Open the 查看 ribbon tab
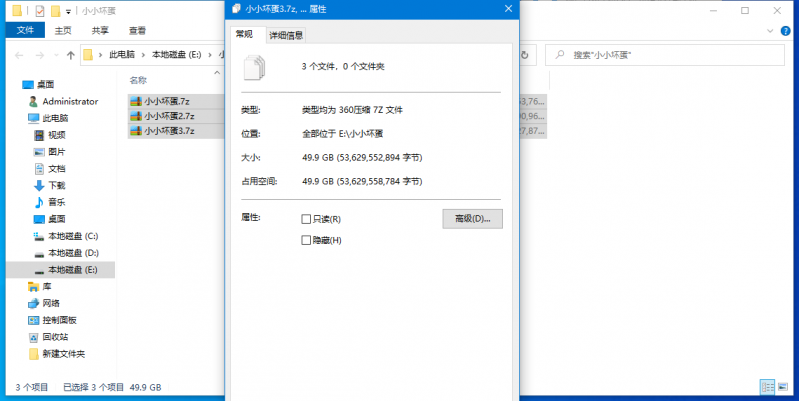799x401 pixels. 137,30
